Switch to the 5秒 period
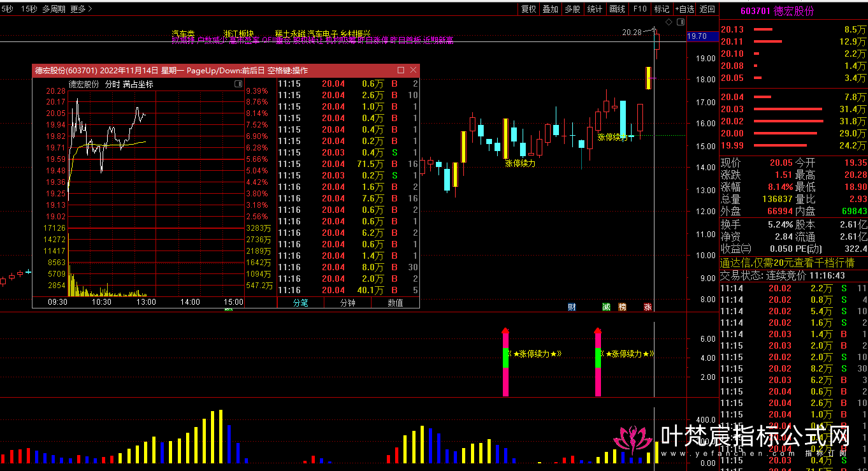This screenshot has width=868, height=471. (7, 9)
